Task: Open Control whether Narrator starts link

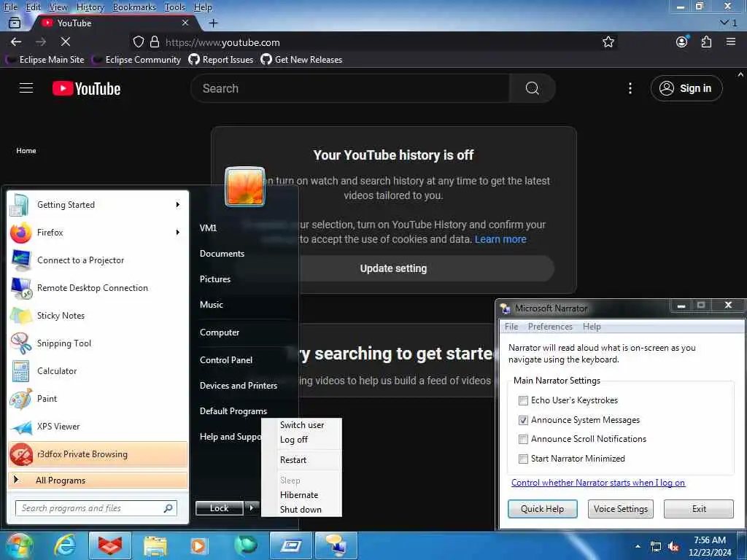Action: tap(598, 483)
